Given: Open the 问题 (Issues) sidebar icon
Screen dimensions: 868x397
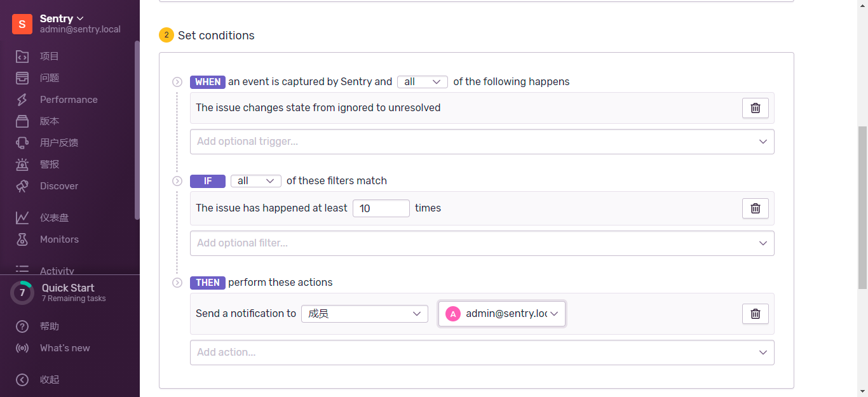Looking at the screenshot, I should [22, 78].
